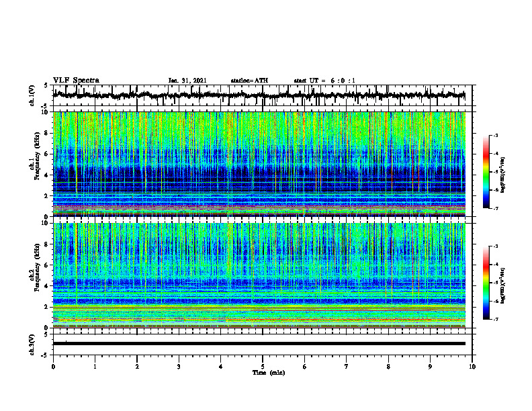This screenshot has width=532, height=411.
Task: Click the "-7" label on ch.2 color bar
Action: click(496, 320)
